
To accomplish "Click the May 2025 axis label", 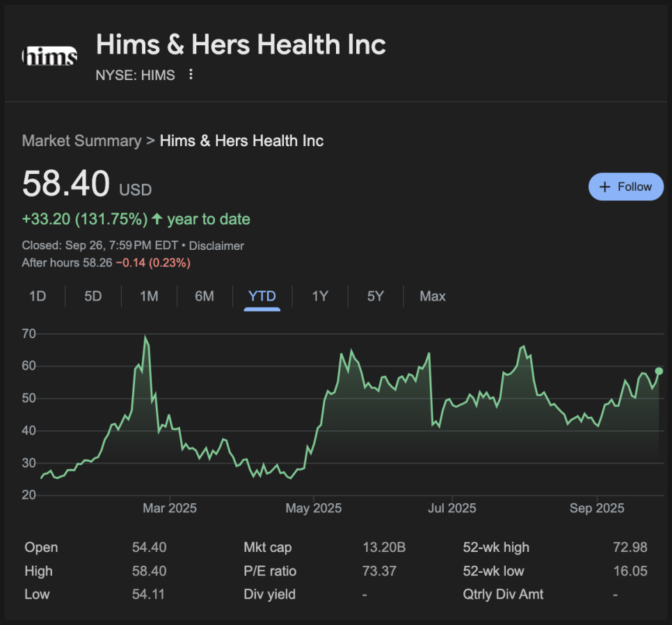I will [x=314, y=508].
